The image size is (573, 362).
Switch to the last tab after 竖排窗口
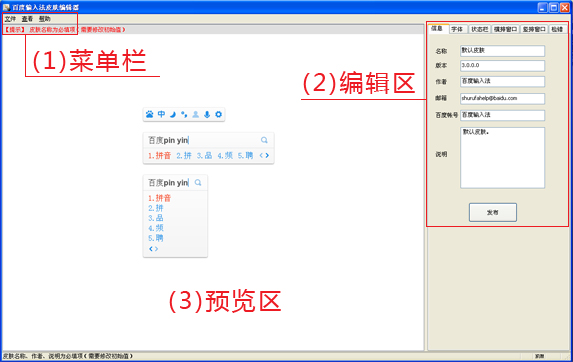(x=557, y=29)
